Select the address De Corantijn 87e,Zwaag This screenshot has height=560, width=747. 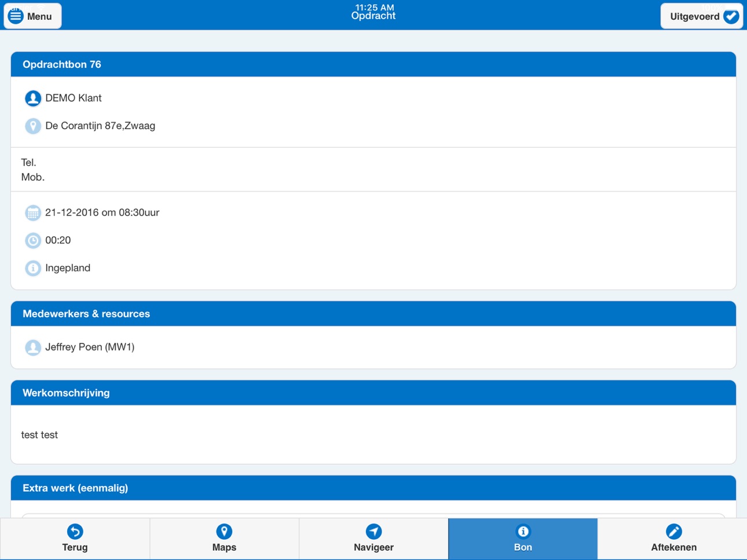pos(100,126)
